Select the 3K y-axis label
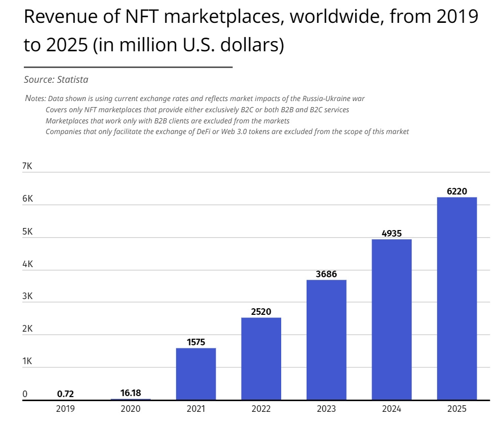 pyautogui.click(x=27, y=297)
